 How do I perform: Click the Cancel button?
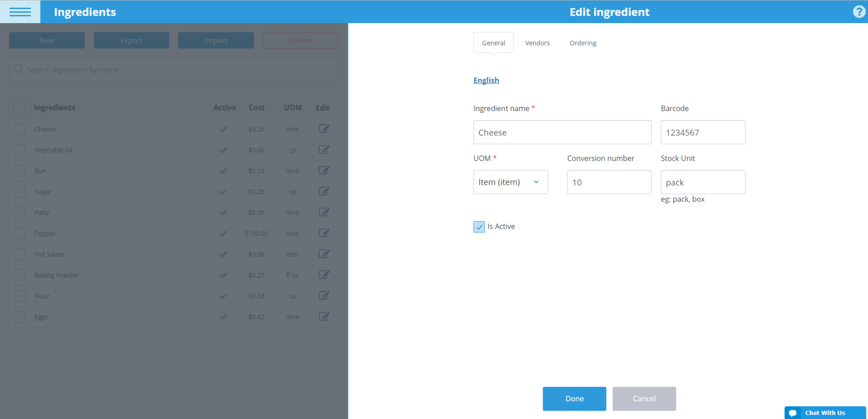coord(644,399)
